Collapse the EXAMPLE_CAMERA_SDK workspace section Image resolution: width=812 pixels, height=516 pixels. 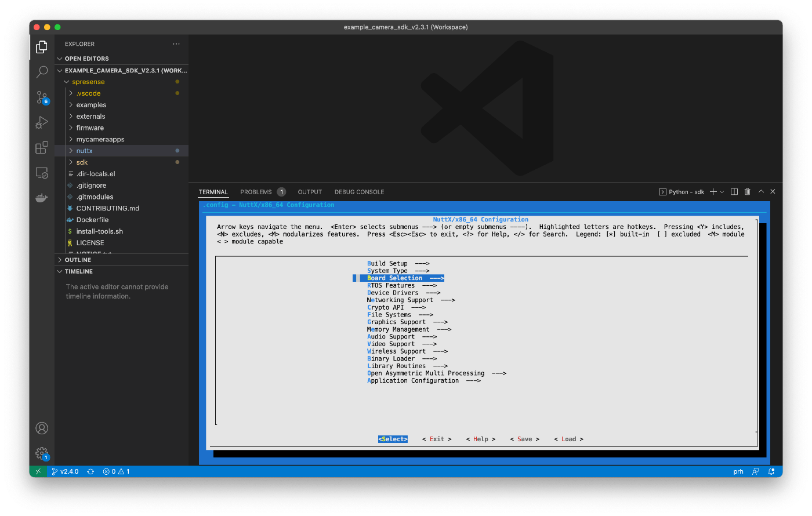[122, 71]
